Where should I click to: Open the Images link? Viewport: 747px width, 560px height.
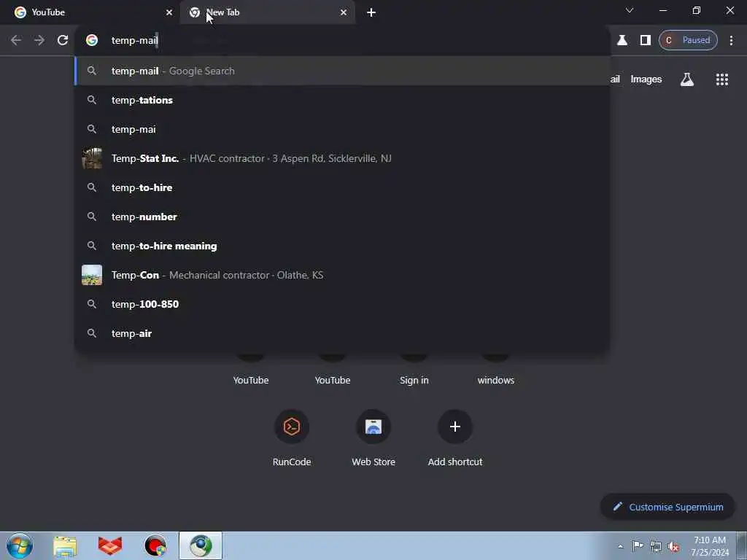click(x=646, y=79)
